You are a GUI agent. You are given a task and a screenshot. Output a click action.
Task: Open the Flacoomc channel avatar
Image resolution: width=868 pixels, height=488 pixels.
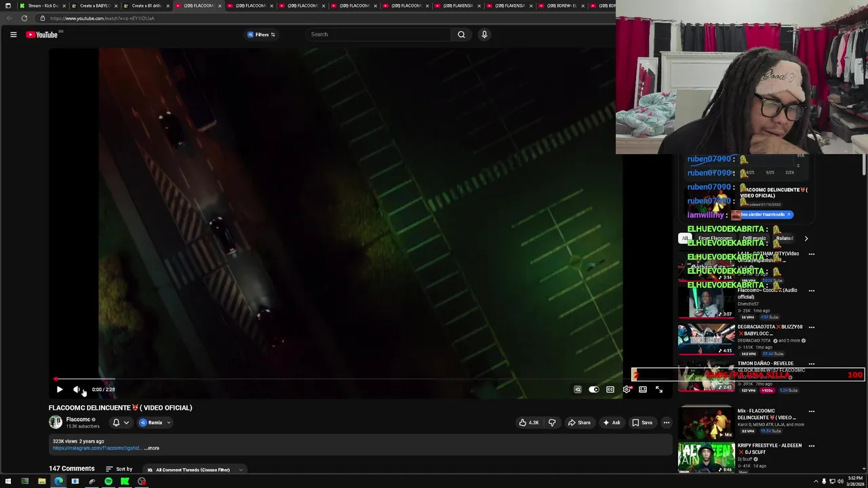[x=55, y=422]
